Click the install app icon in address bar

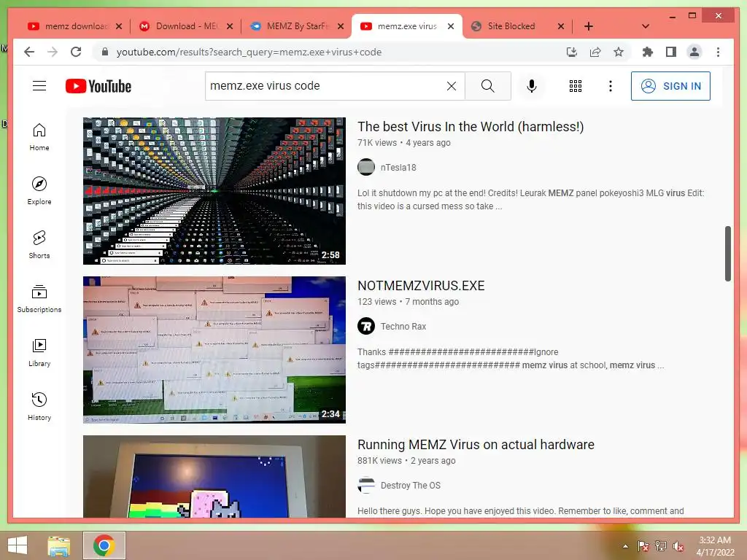click(572, 52)
